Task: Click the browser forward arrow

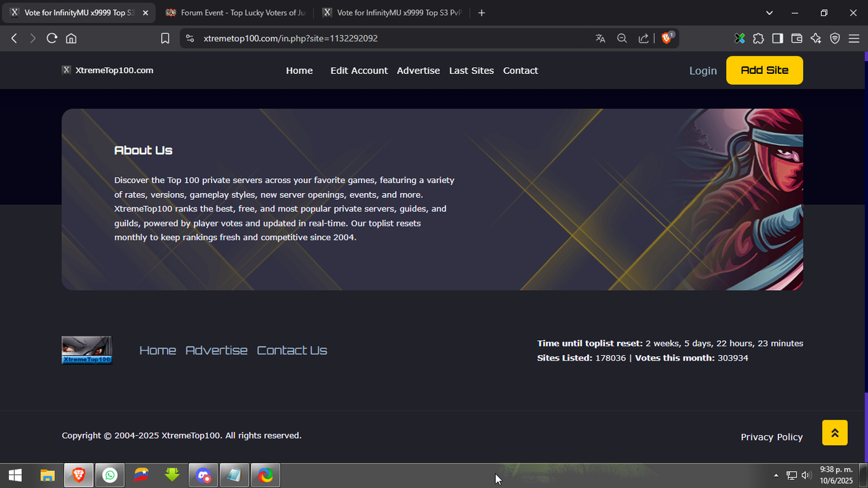Action: (x=33, y=39)
